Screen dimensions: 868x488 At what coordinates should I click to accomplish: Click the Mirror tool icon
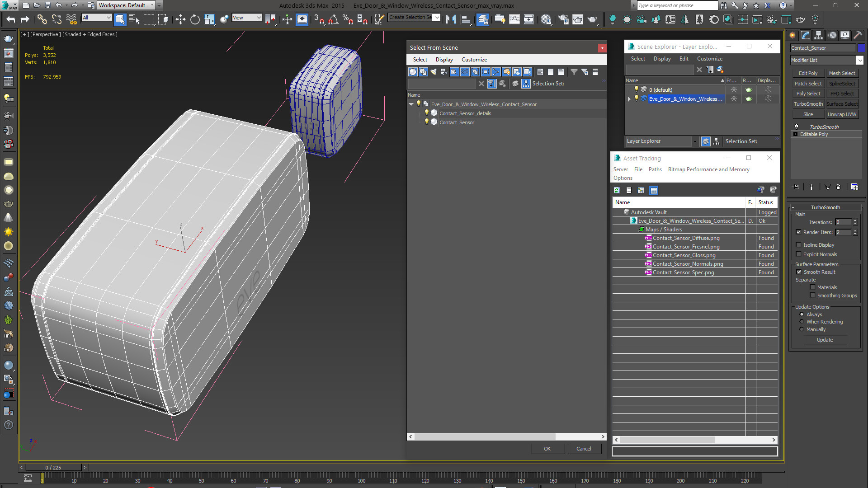coord(451,19)
